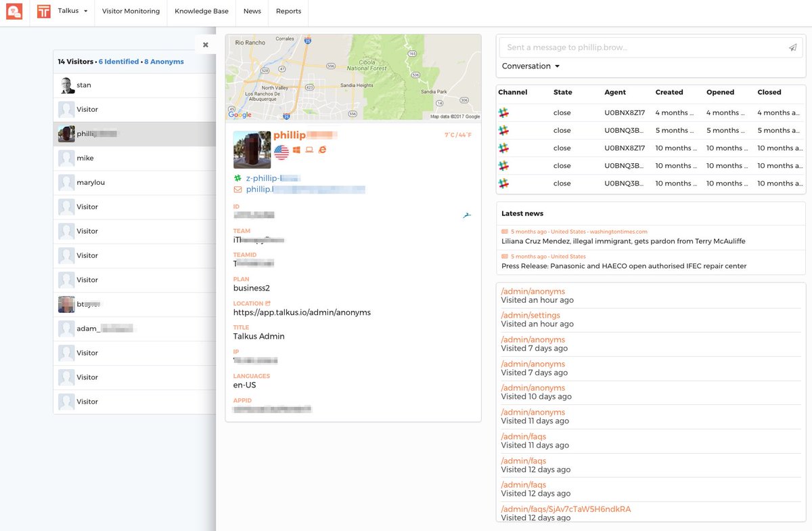Viewport: 812px width, 531px height.
Task: Sort table by Channel column header
Action: [512, 92]
